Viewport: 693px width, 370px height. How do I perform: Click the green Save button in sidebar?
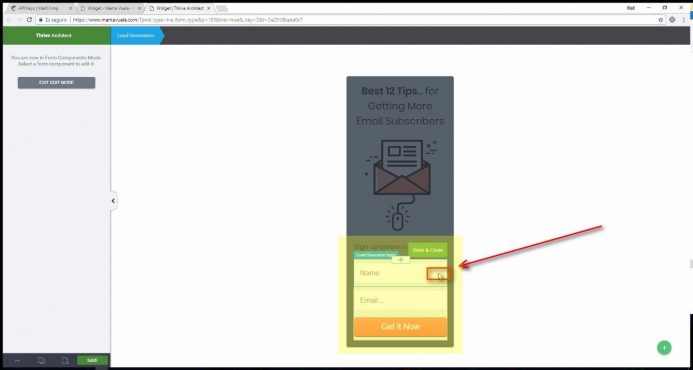[92, 360]
